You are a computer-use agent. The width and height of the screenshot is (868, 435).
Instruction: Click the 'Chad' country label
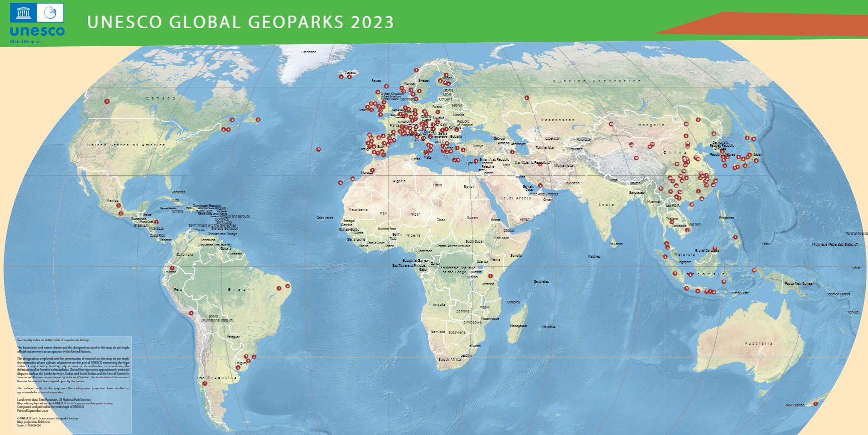[441, 220]
